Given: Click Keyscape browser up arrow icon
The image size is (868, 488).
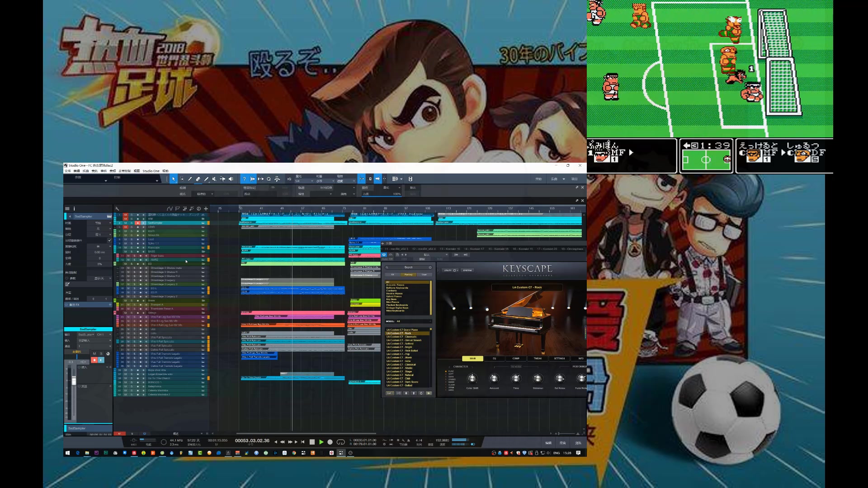Looking at the screenshot, I should click(x=414, y=393).
